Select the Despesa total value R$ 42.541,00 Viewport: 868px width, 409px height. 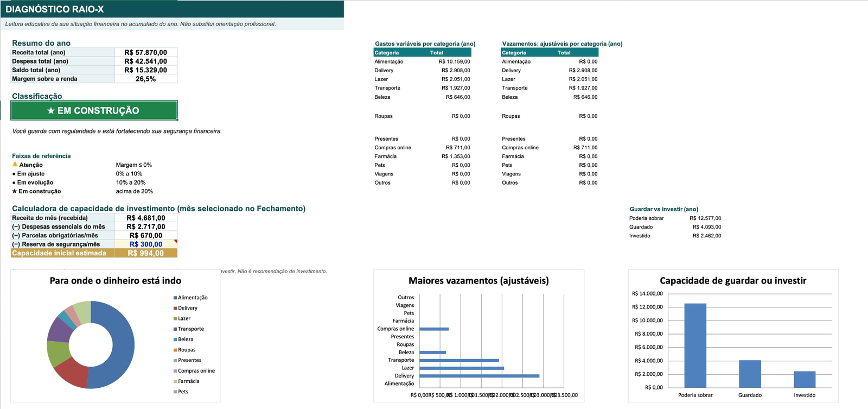point(146,61)
